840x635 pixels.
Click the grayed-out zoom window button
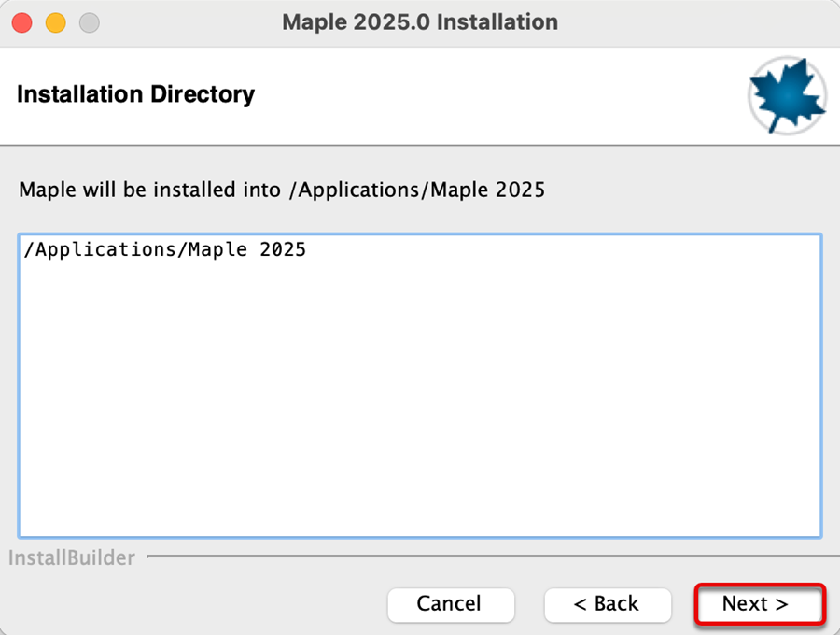click(90, 23)
